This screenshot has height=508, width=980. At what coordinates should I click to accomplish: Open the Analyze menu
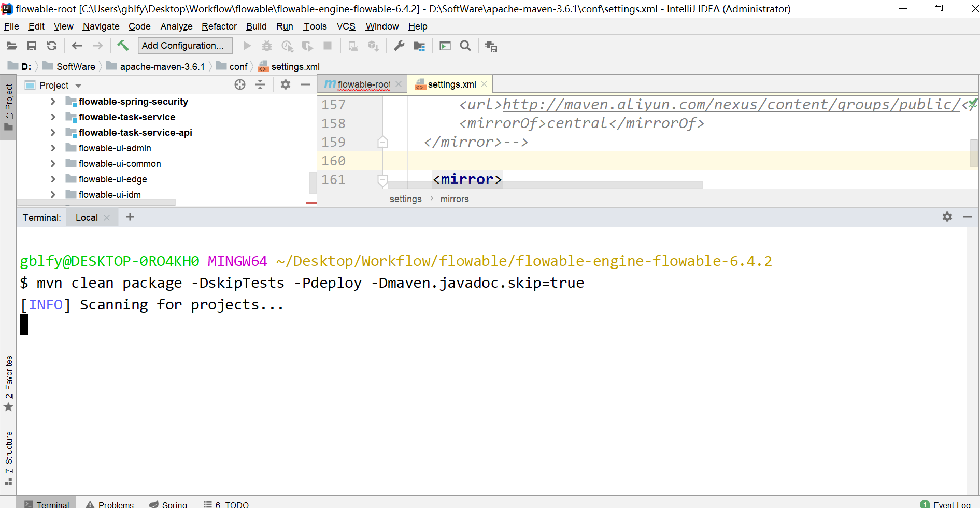click(176, 26)
